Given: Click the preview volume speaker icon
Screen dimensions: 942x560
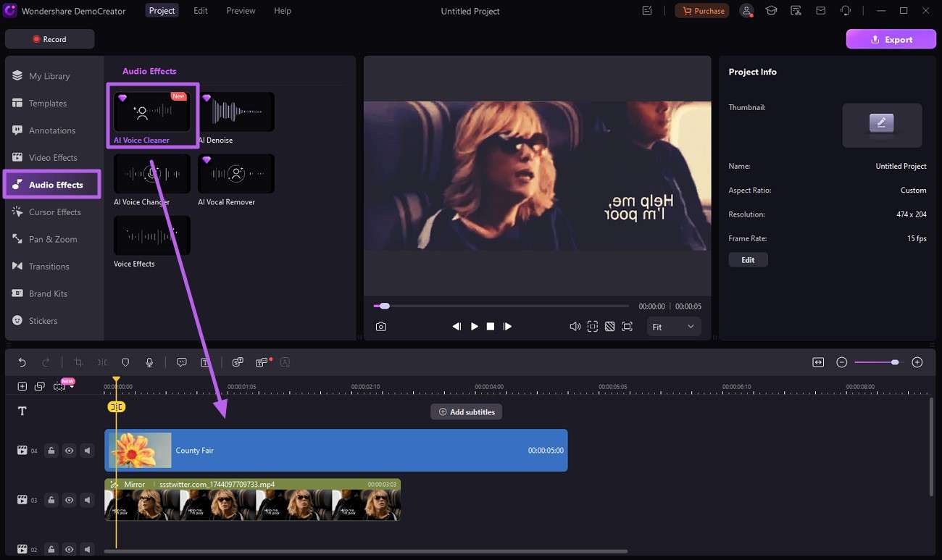Looking at the screenshot, I should [x=575, y=327].
